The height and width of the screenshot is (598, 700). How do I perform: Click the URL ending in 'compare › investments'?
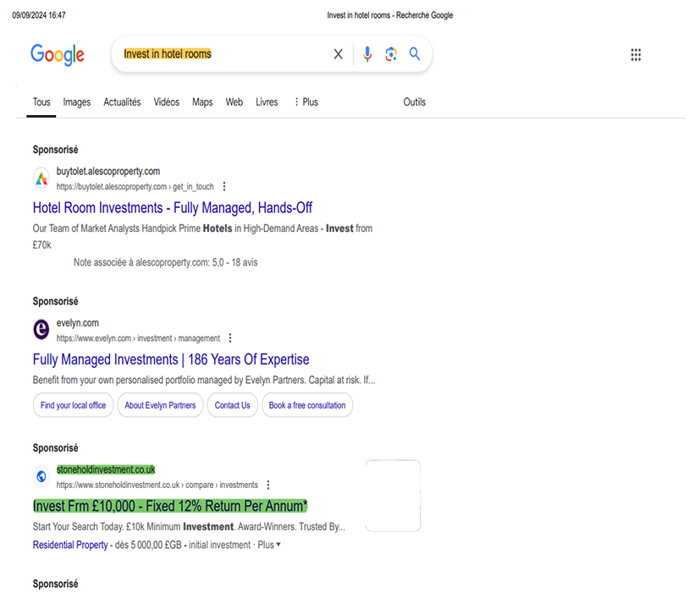coord(157,486)
